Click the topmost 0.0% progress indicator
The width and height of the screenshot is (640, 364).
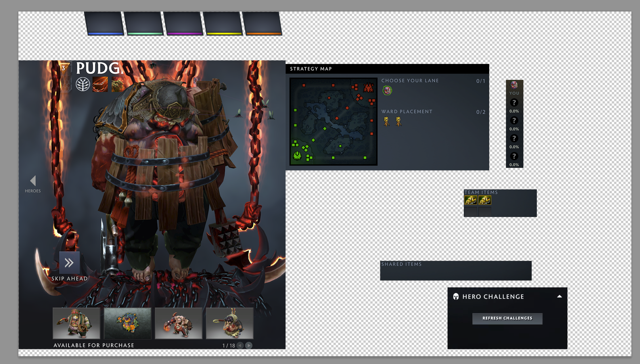click(514, 111)
